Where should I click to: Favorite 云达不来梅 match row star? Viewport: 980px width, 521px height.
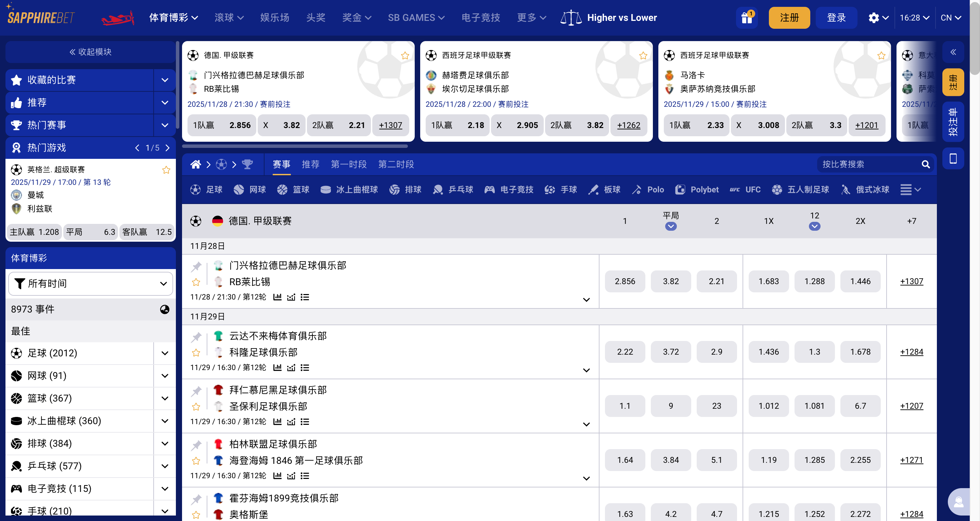tap(196, 353)
